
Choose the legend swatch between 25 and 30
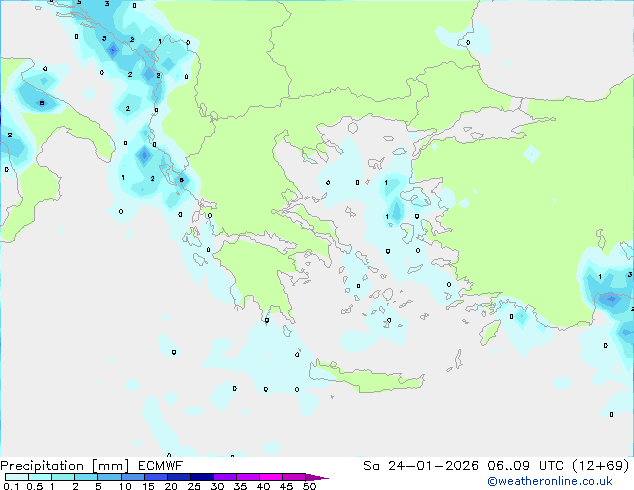[x=201, y=477]
